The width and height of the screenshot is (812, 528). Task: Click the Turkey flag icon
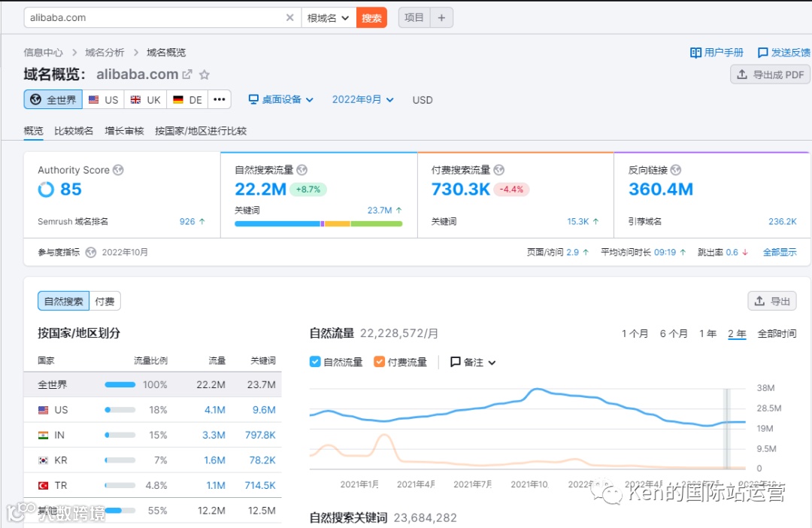point(44,486)
